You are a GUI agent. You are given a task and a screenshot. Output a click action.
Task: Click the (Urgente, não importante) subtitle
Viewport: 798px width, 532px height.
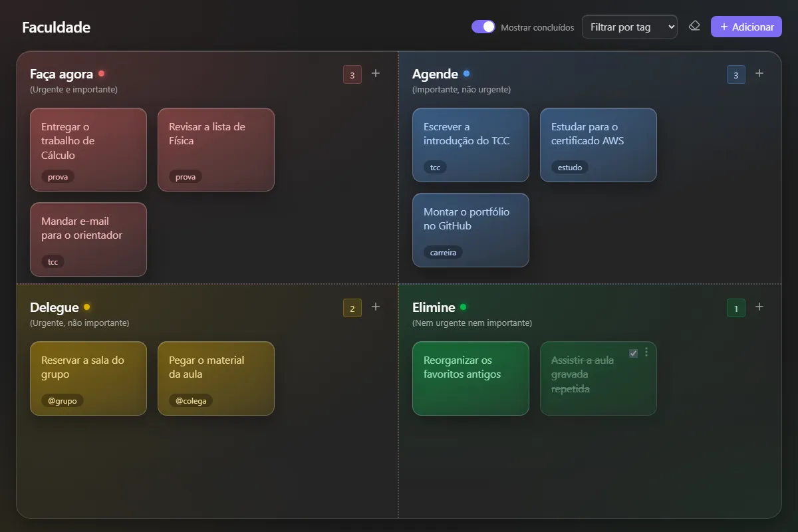(x=79, y=323)
